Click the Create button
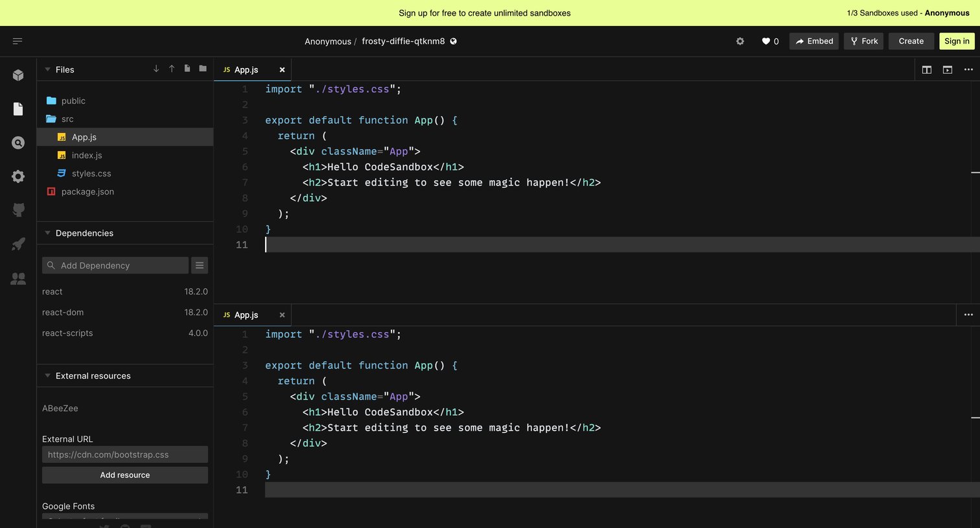The width and height of the screenshot is (980, 528). pos(911,41)
